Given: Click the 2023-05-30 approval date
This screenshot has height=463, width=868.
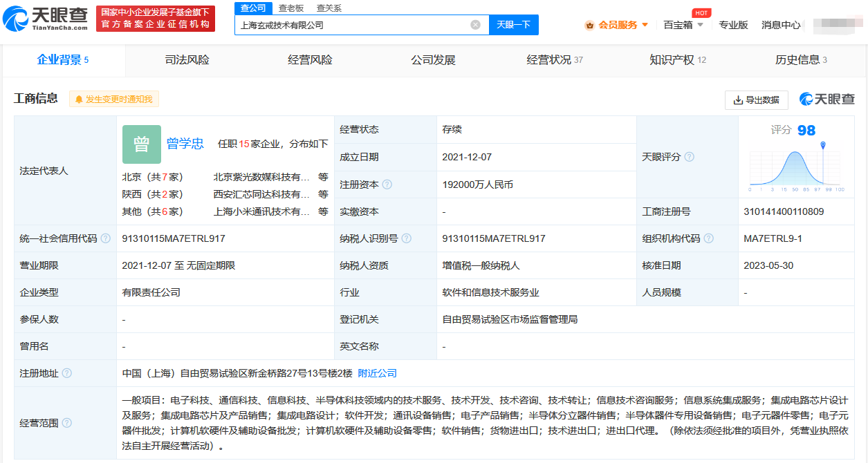Looking at the screenshot, I should 768,265.
